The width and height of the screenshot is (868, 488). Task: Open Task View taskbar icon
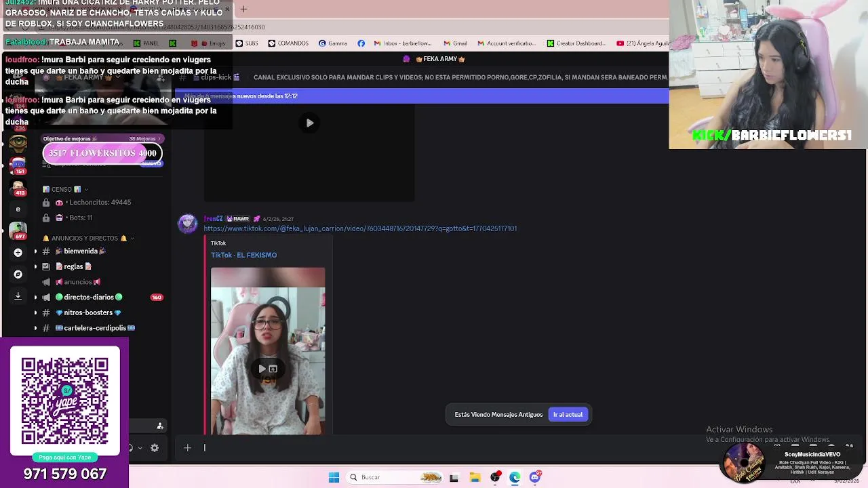point(454,477)
